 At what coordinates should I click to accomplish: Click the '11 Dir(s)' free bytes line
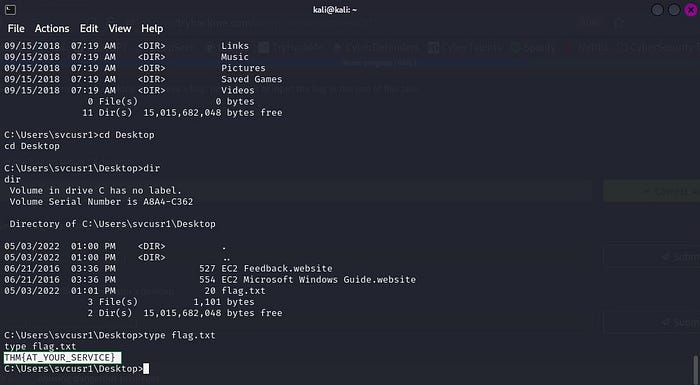tap(182, 113)
